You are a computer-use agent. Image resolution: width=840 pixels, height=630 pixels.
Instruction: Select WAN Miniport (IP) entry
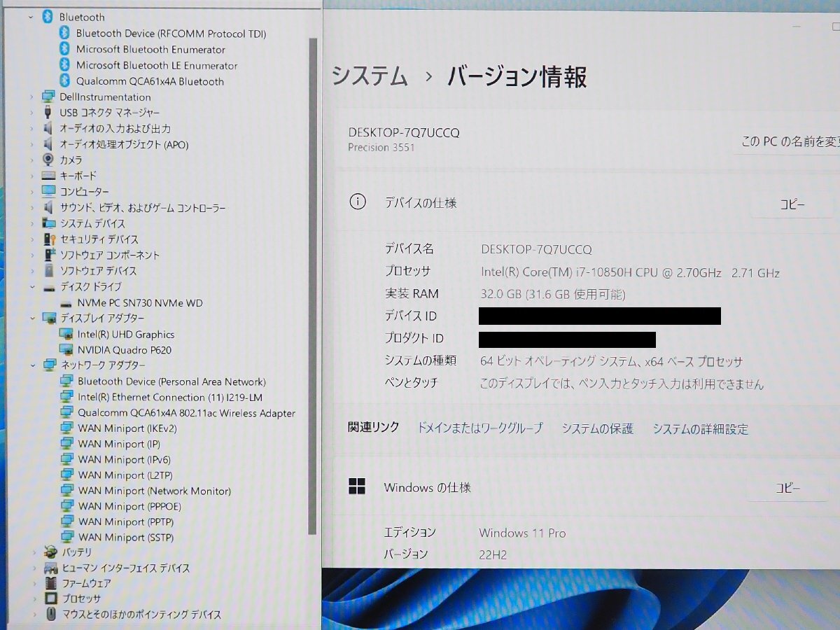pos(119,444)
